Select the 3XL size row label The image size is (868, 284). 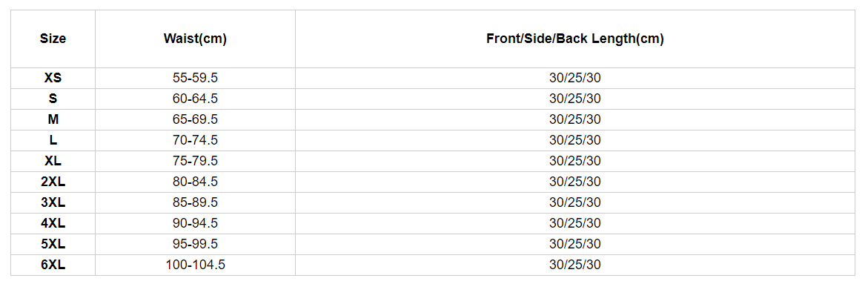53,202
